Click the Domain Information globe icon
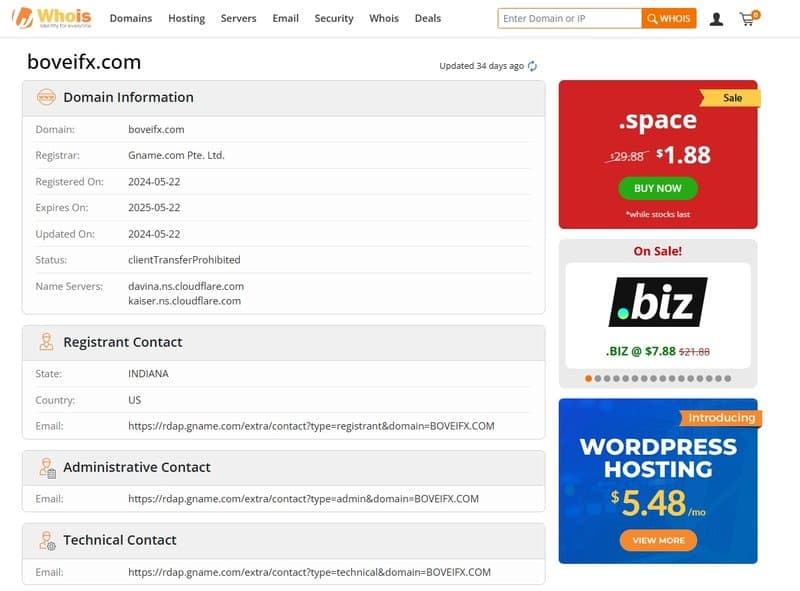Screen dimensions: 800x591 coord(46,97)
